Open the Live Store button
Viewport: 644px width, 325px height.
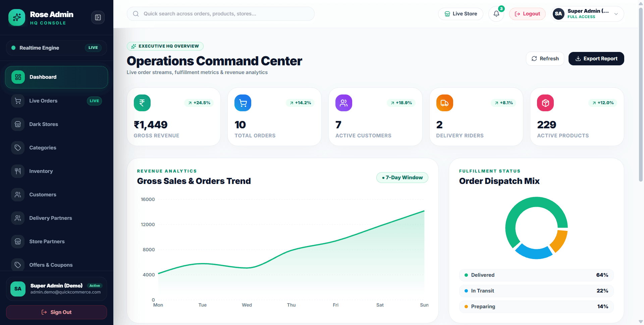pos(461,14)
